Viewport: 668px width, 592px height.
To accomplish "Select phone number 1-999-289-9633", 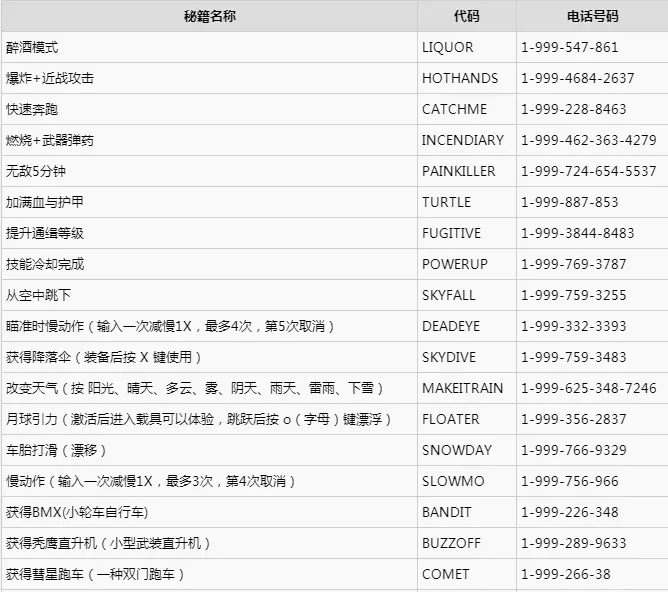I will click(x=573, y=543).
